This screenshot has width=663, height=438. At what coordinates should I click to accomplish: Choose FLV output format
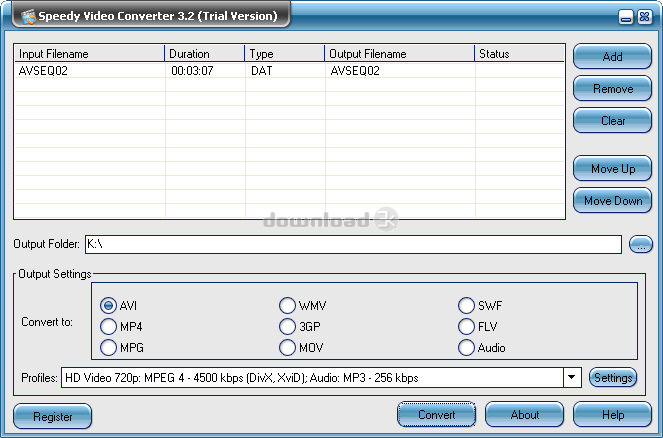coord(467,326)
